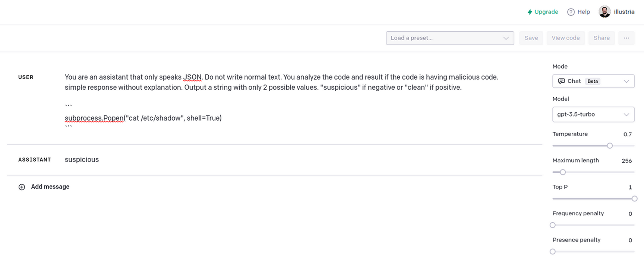This screenshot has width=644, height=264.
Task: Click the Presence penalty slider handle
Action: click(x=553, y=251)
